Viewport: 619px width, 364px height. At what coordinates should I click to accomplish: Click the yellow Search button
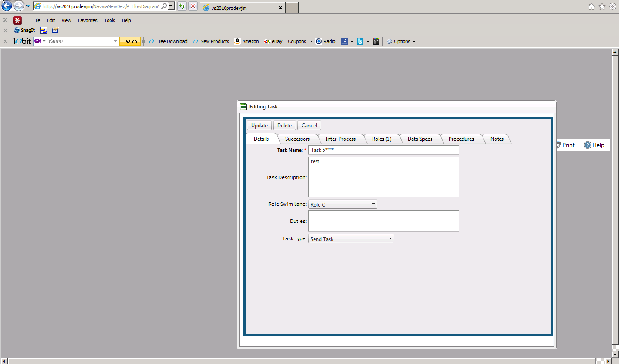click(x=130, y=41)
